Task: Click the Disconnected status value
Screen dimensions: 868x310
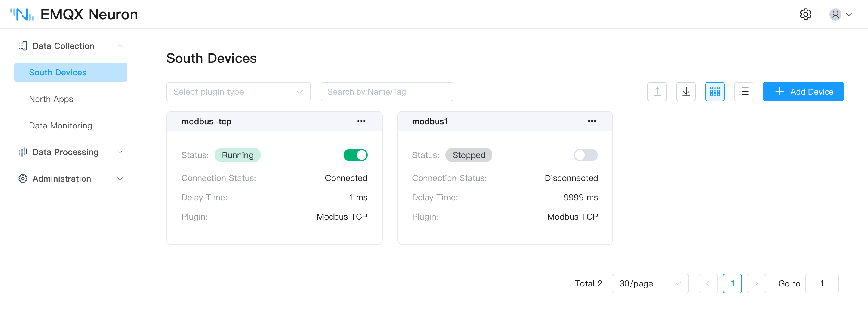Action: [571, 178]
